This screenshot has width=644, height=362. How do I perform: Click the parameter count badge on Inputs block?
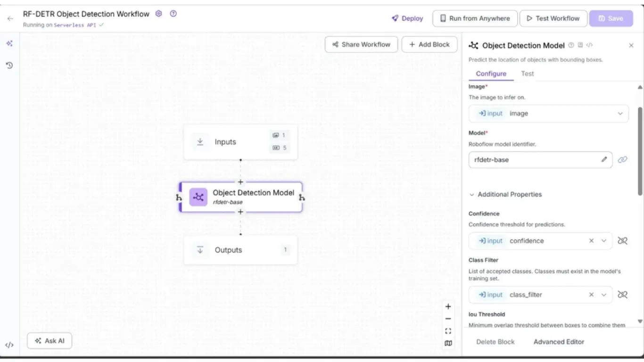click(x=279, y=148)
